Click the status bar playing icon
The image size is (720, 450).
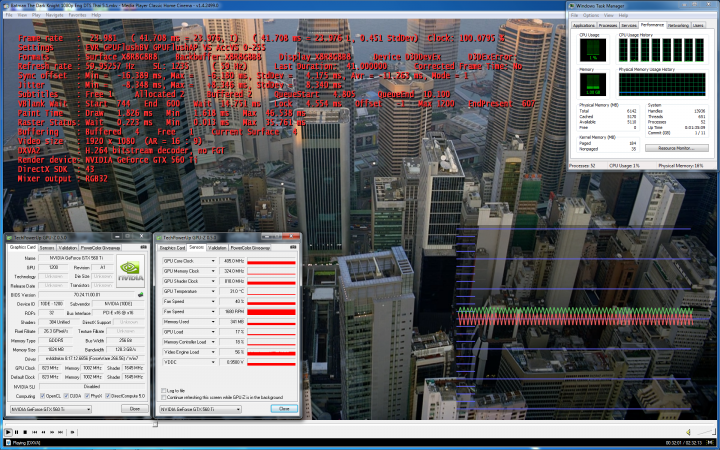tap(8, 443)
